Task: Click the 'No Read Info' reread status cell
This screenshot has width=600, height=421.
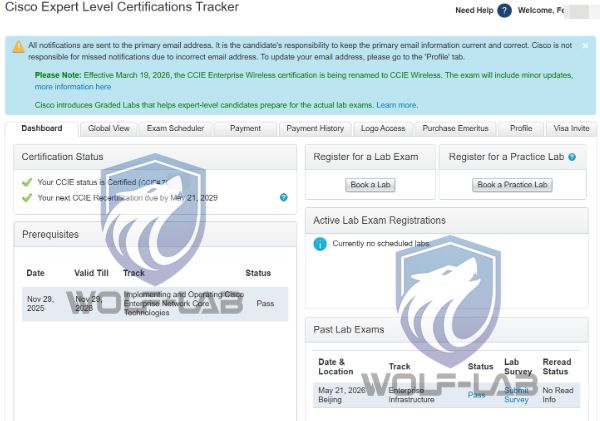Action: pyautogui.click(x=558, y=395)
